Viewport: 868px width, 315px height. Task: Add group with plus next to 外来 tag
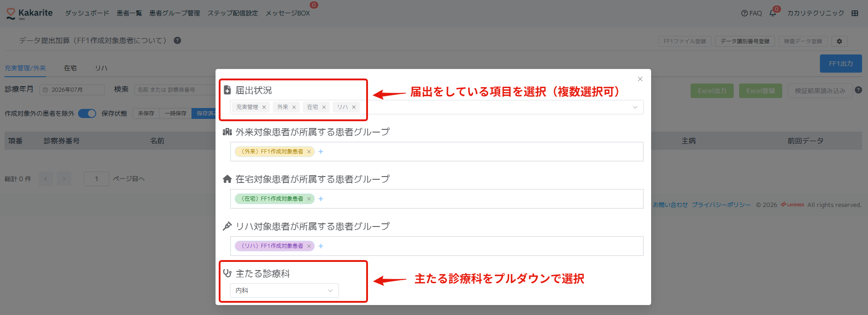[321, 152]
